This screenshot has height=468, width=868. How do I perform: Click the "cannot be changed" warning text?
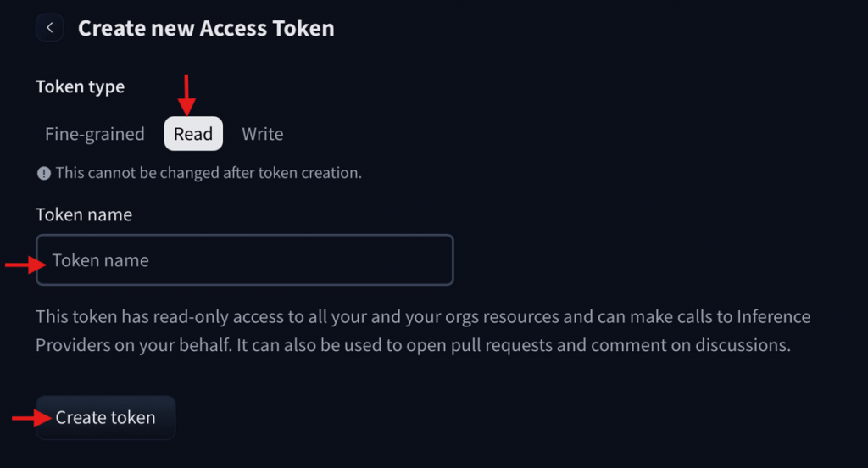click(x=209, y=173)
